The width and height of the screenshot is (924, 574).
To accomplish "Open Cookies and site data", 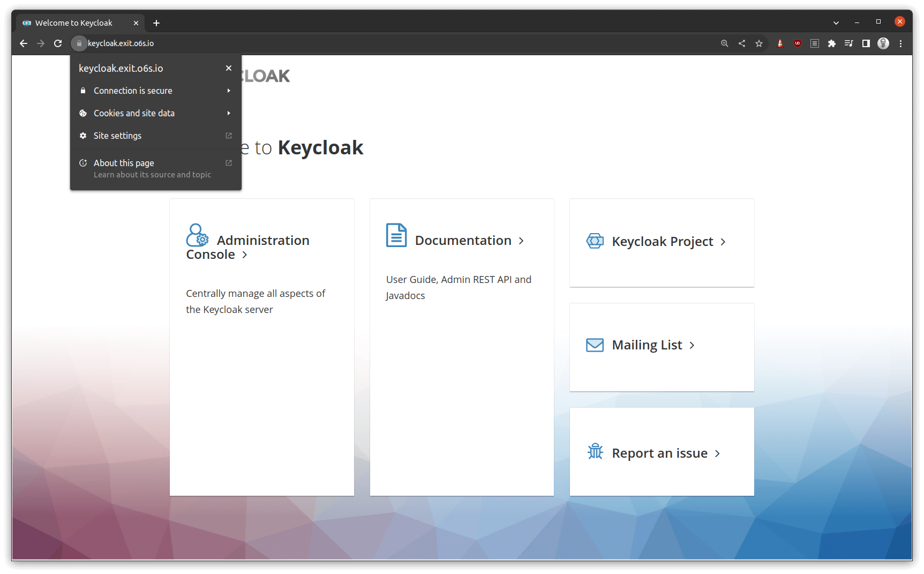I will (155, 113).
